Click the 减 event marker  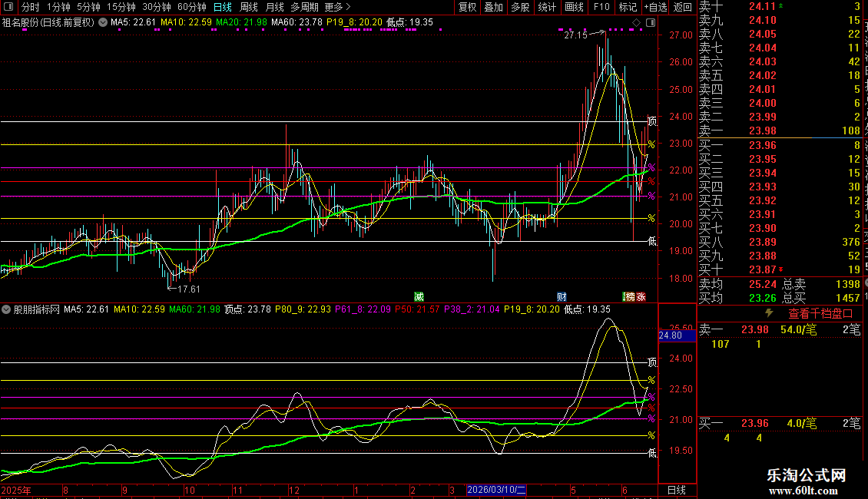pyautogui.click(x=419, y=296)
